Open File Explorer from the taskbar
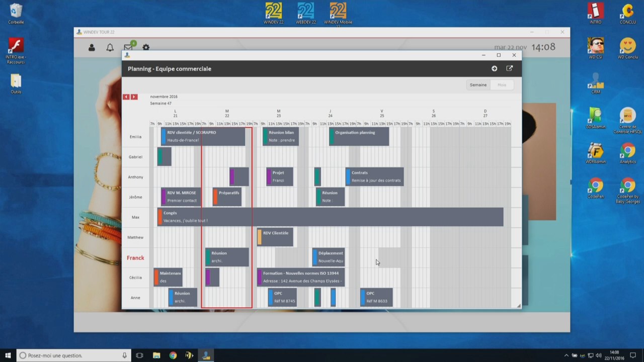This screenshot has height=362, width=644. (156, 355)
